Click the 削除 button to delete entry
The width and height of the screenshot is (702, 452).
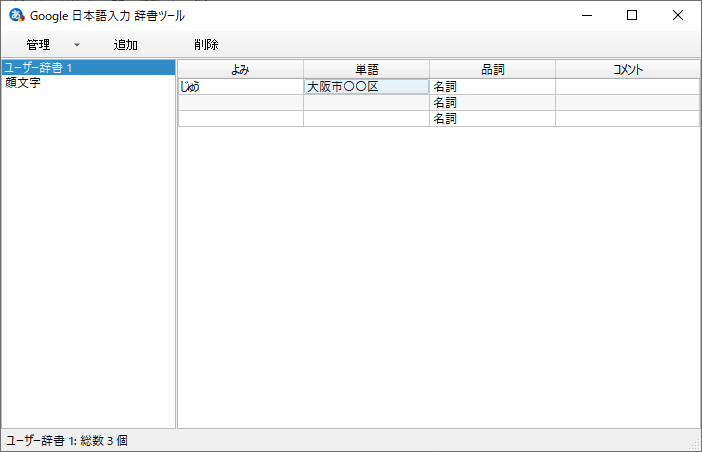click(206, 44)
